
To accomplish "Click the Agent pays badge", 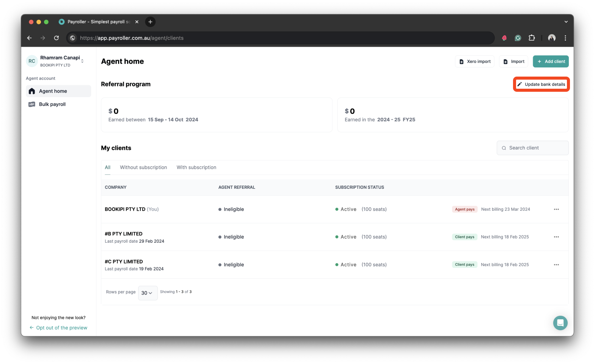I will click(465, 209).
